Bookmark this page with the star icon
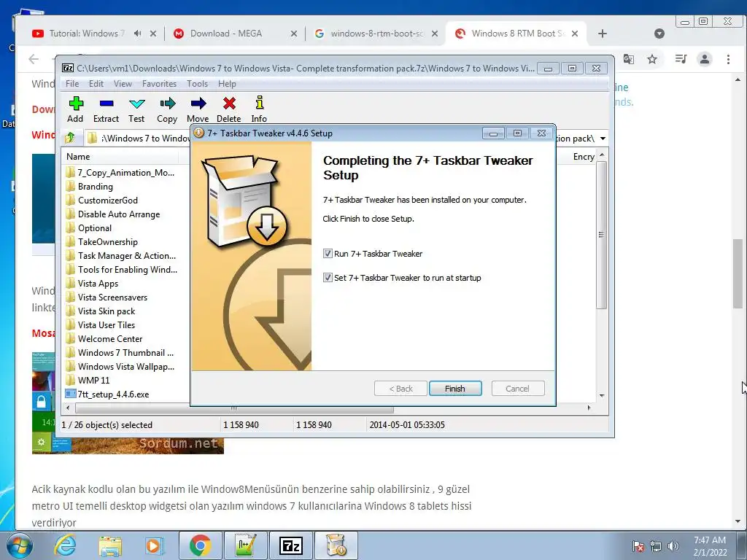Viewport: 747px width, 560px height. click(652, 59)
